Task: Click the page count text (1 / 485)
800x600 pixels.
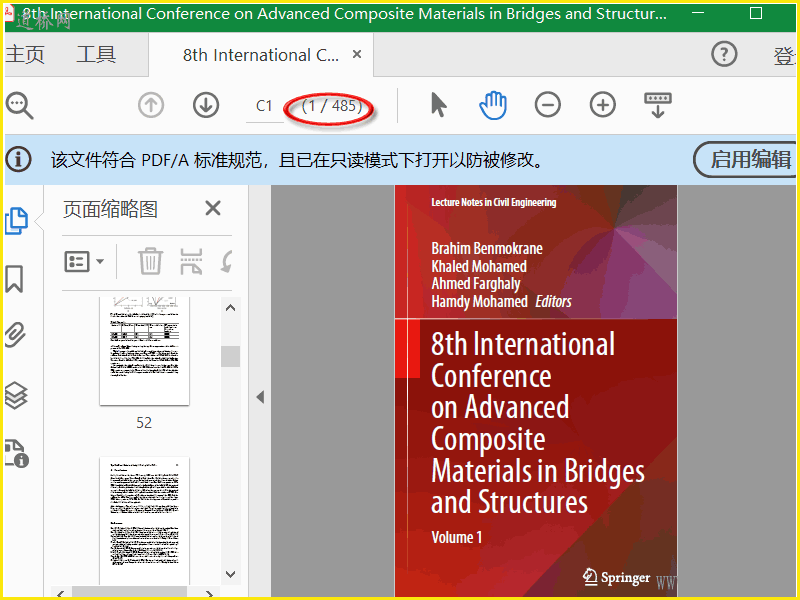Action: coord(332,106)
